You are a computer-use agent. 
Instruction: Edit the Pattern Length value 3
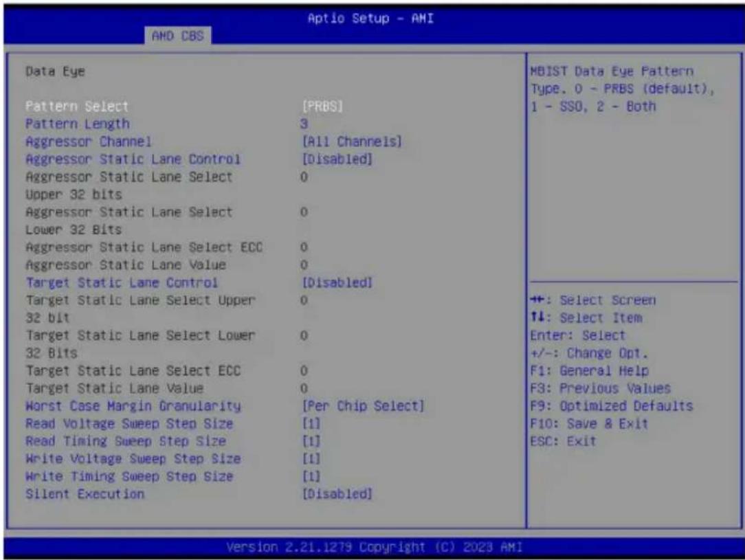pos(304,124)
